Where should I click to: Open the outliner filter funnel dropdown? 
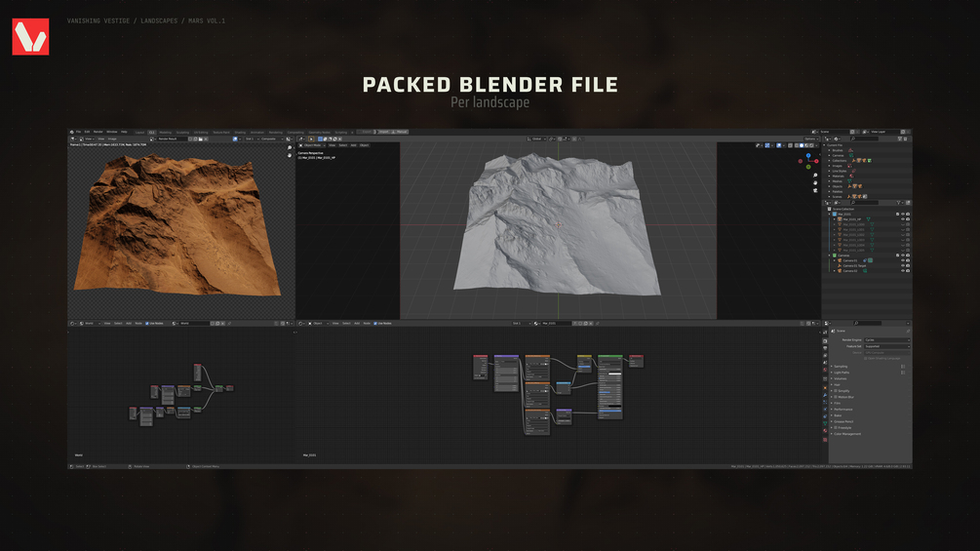[x=900, y=203]
